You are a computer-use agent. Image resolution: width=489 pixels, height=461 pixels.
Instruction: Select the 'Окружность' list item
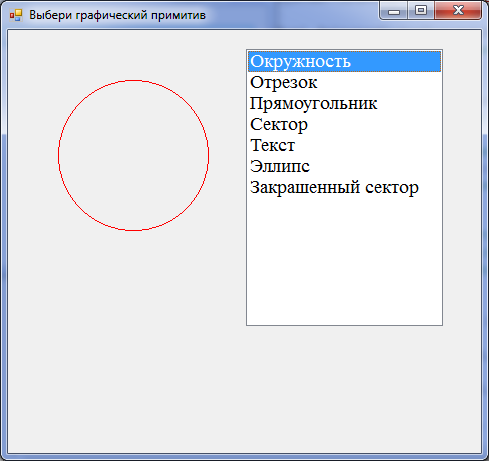[344, 61]
